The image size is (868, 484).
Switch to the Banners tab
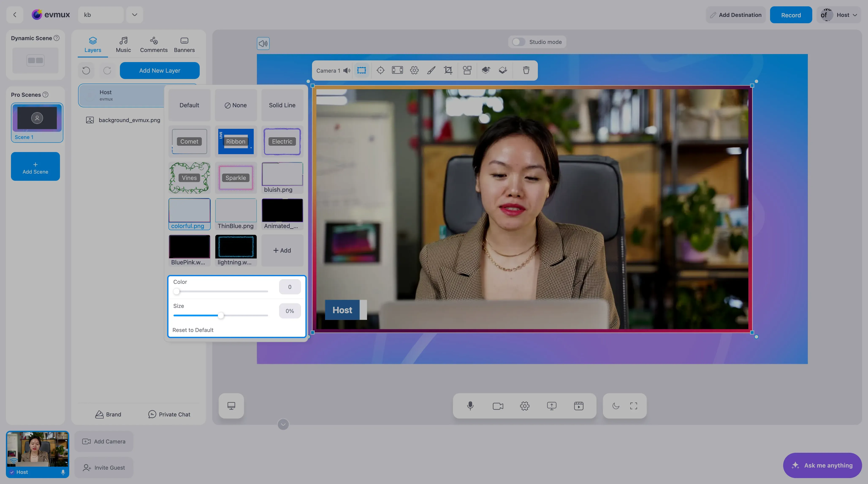pos(184,45)
